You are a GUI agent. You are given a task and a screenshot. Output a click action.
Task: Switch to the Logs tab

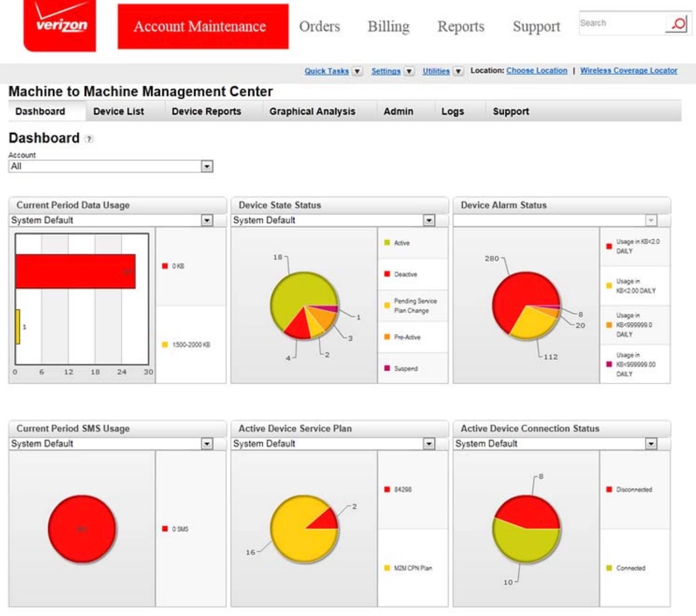[x=452, y=111]
